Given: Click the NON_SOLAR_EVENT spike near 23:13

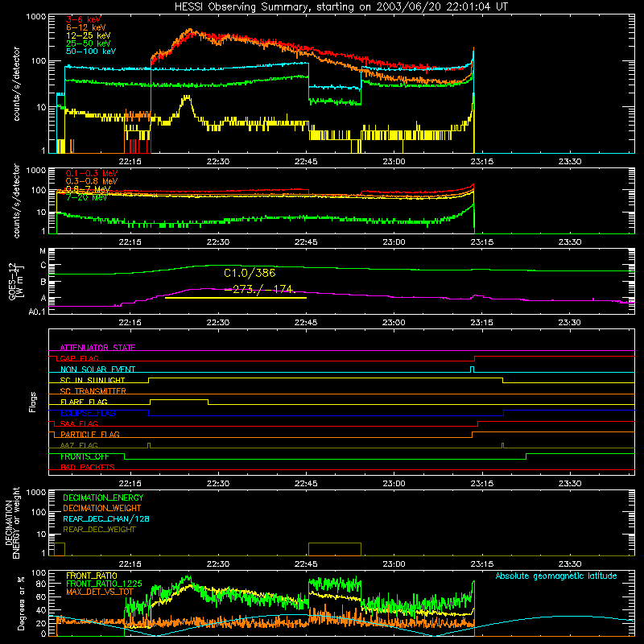Looking at the screenshot, I should click(x=472, y=369).
